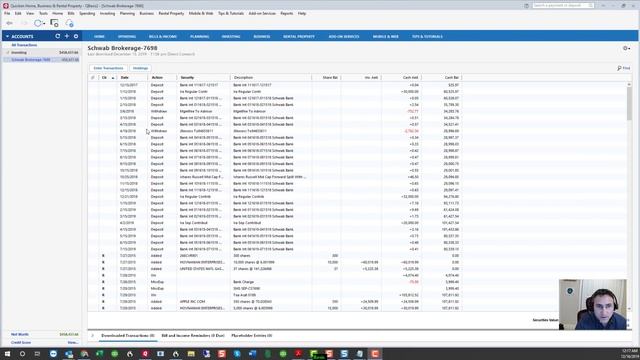This screenshot has width=640, height=360.
Task: Sort register by Action column
Action: (162, 78)
